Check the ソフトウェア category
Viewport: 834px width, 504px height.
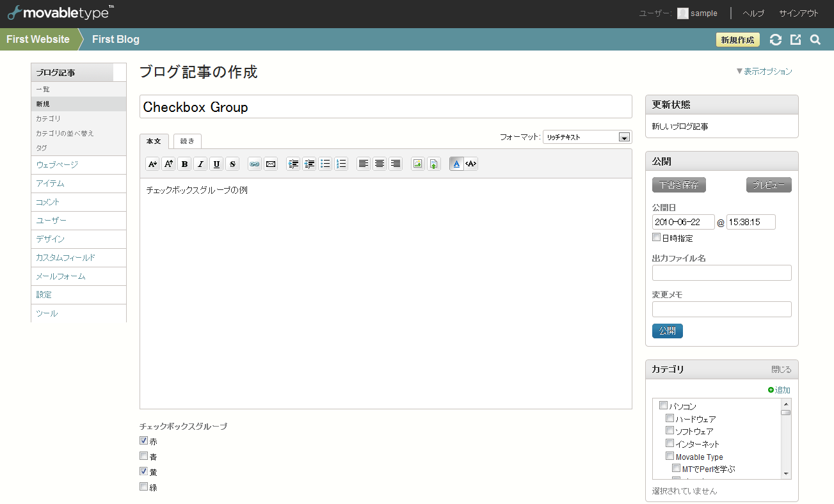670,430
